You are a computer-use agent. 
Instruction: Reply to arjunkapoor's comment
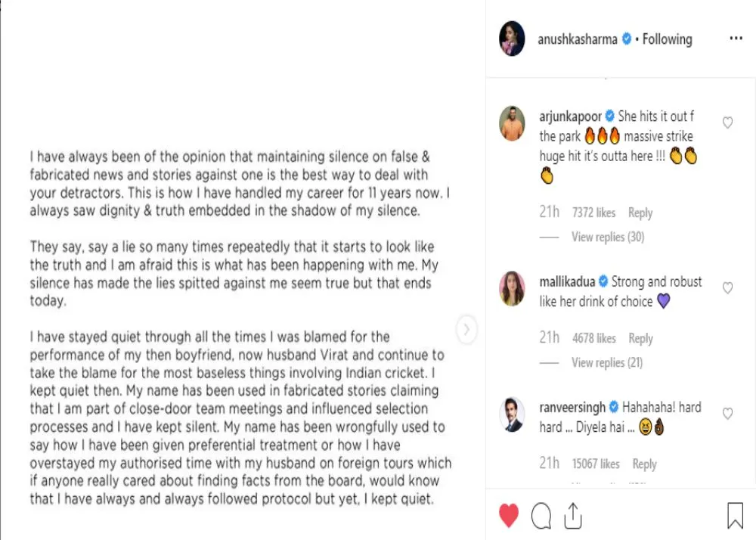click(640, 213)
